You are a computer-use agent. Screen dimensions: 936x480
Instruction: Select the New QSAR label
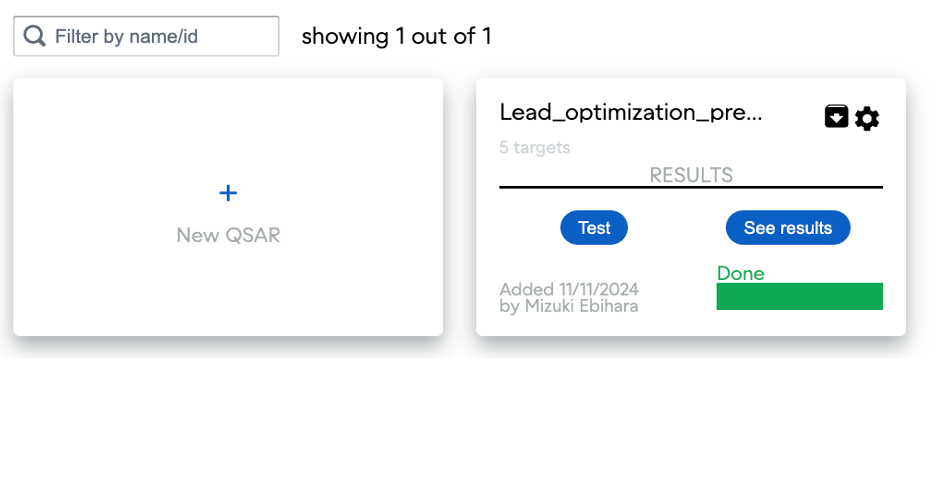point(228,235)
